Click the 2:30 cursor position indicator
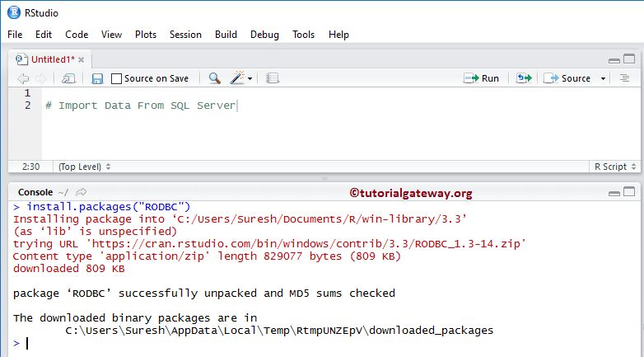The height and width of the screenshot is (357, 644). tap(30, 167)
